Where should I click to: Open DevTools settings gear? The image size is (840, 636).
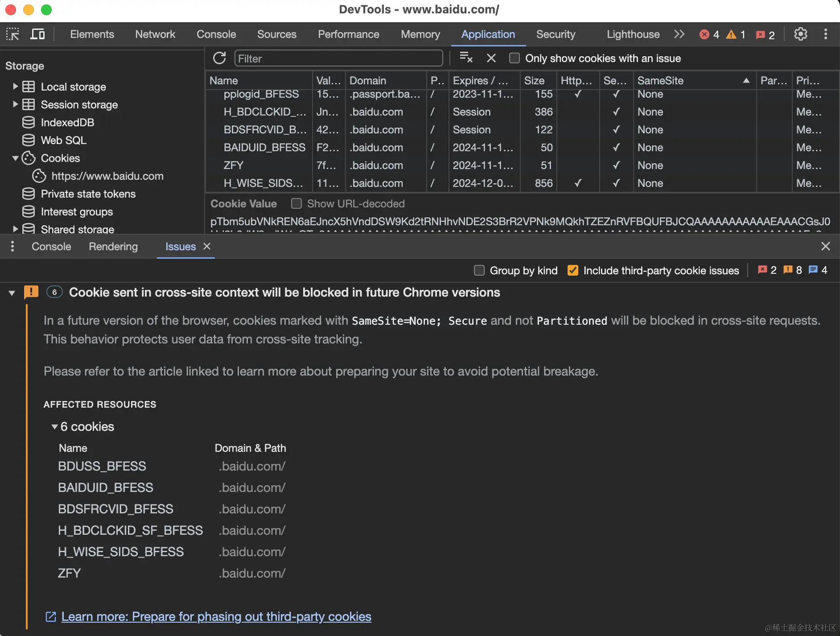(x=801, y=34)
